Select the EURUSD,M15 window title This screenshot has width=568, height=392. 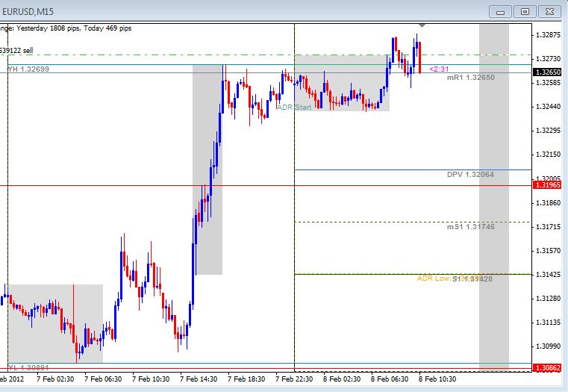(28, 12)
